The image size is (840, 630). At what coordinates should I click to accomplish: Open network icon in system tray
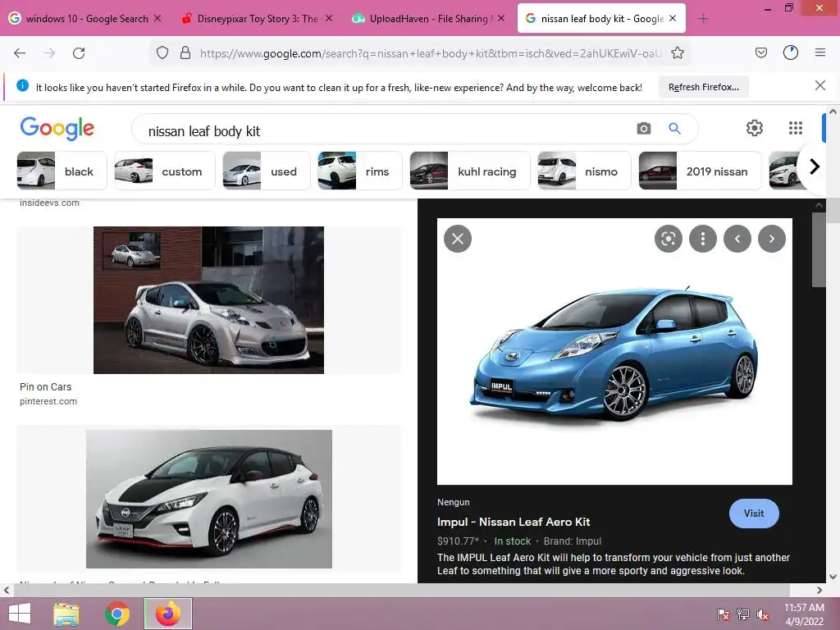pyautogui.click(x=743, y=614)
